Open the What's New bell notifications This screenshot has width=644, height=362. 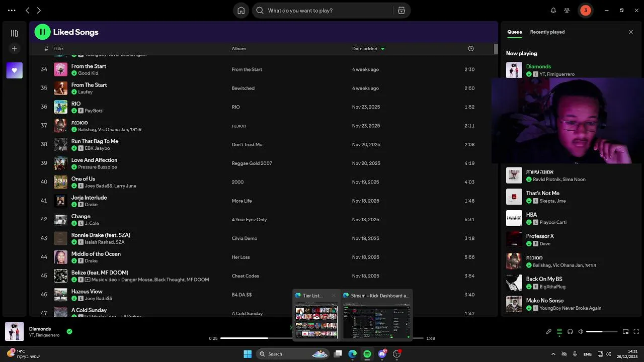(553, 11)
